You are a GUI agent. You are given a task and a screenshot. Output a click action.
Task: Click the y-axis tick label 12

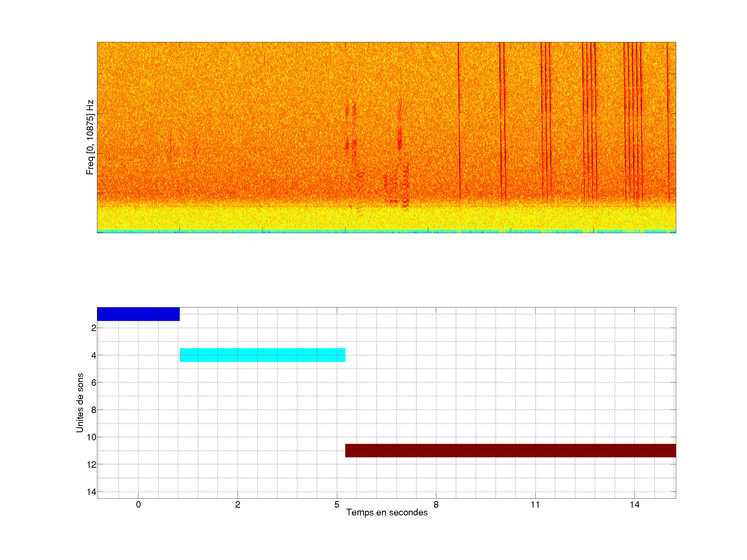[92, 465]
